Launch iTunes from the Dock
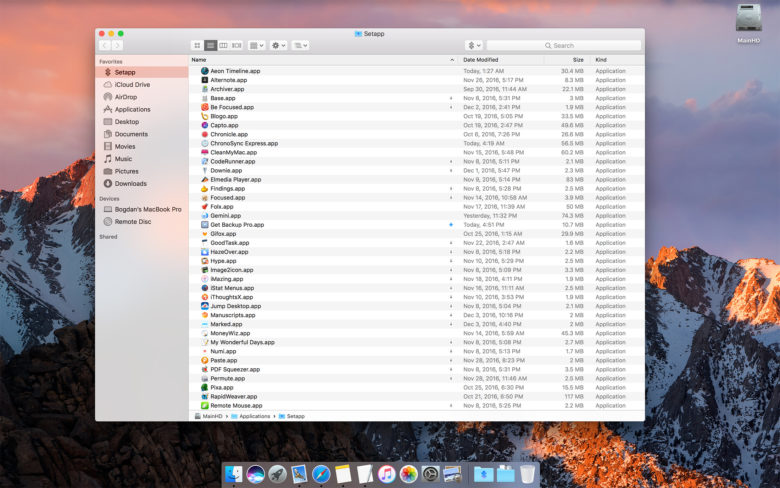The image size is (780, 488). point(387,474)
